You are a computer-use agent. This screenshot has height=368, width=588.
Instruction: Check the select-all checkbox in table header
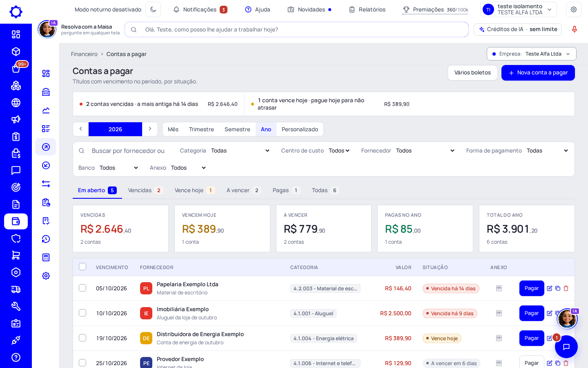(82, 267)
